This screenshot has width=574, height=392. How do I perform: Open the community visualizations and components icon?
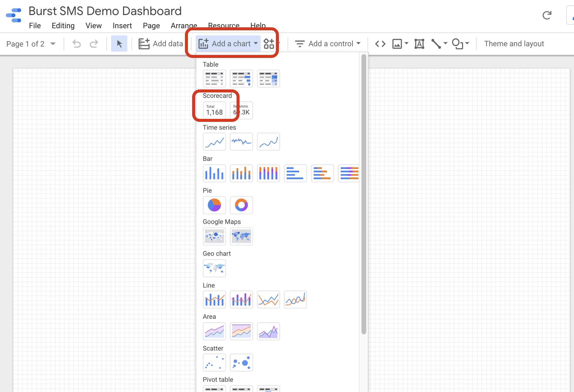[x=269, y=44]
